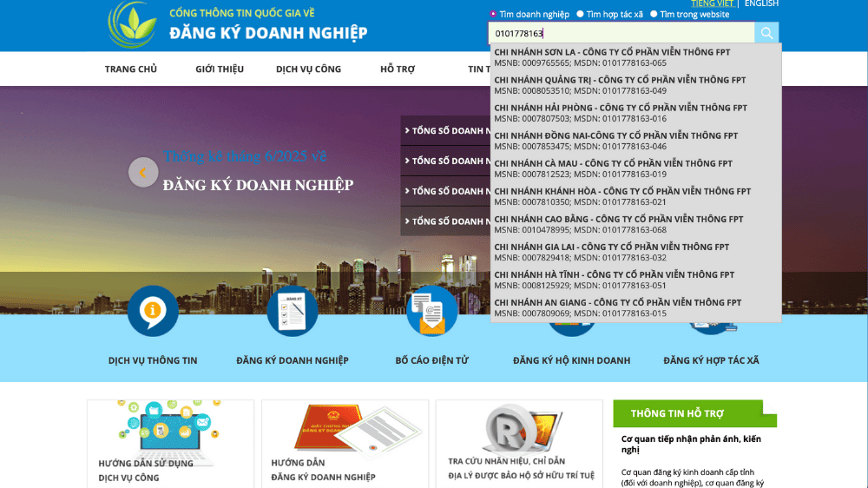Click the BỐ CÁO ĐIỆN TỬ label
Screen dimensions: 868x488
[x=431, y=360]
